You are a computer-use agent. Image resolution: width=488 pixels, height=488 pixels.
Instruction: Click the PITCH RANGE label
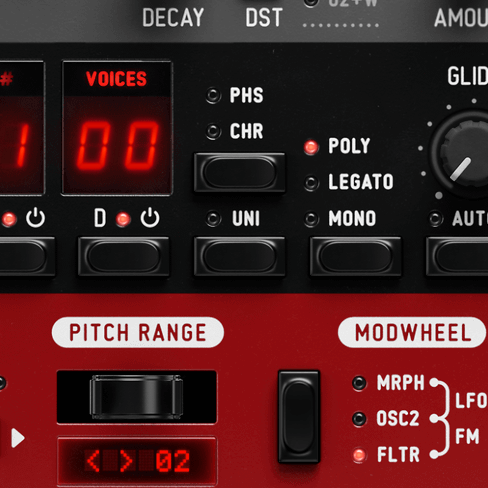click(138, 332)
